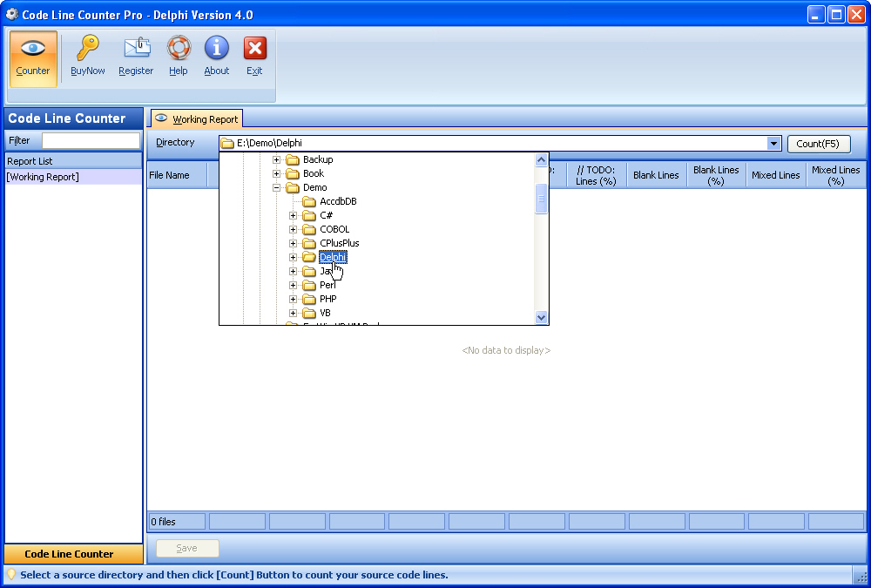Open Help with the lifebuoy icon
This screenshot has height=588, width=871.
tap(179, 49)
